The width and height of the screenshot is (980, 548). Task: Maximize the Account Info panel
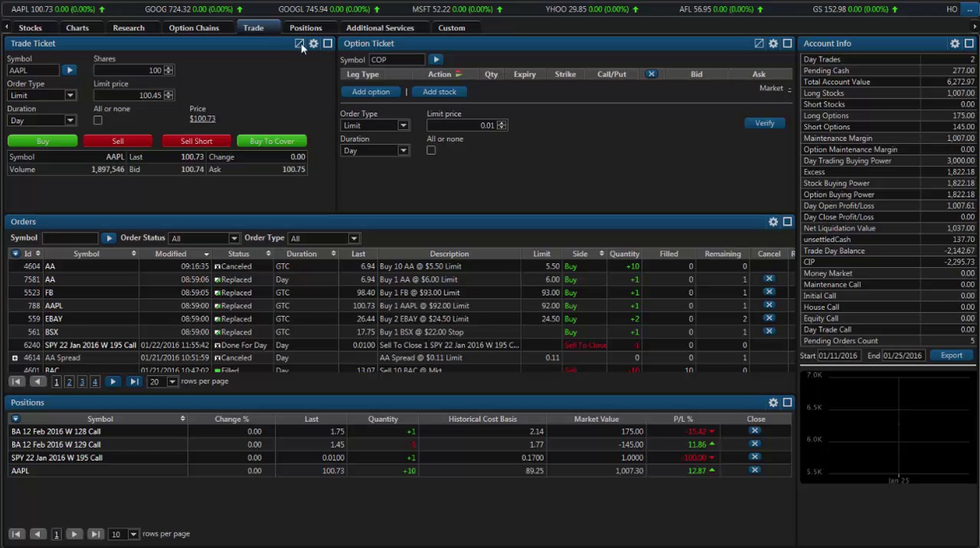coord(969,44)
